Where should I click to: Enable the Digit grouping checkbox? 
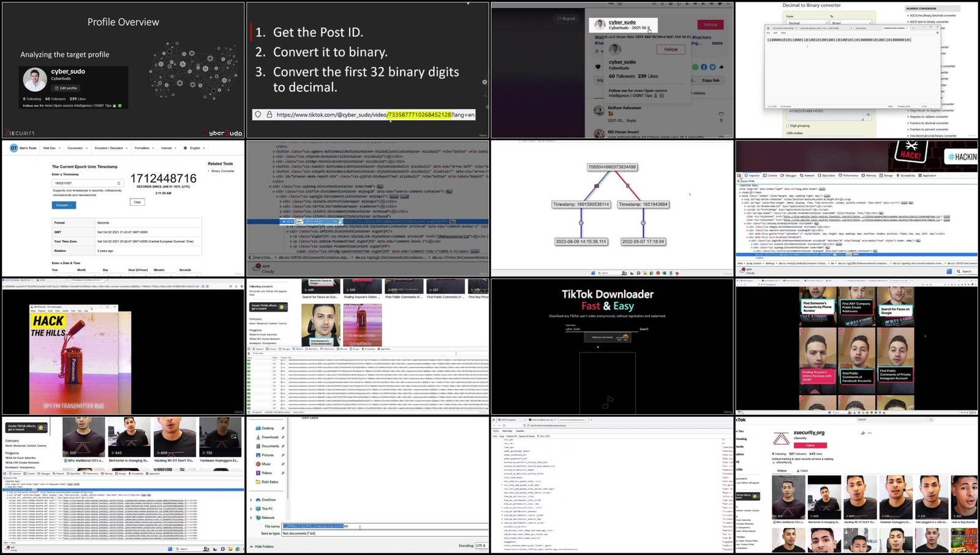point(788,126)
